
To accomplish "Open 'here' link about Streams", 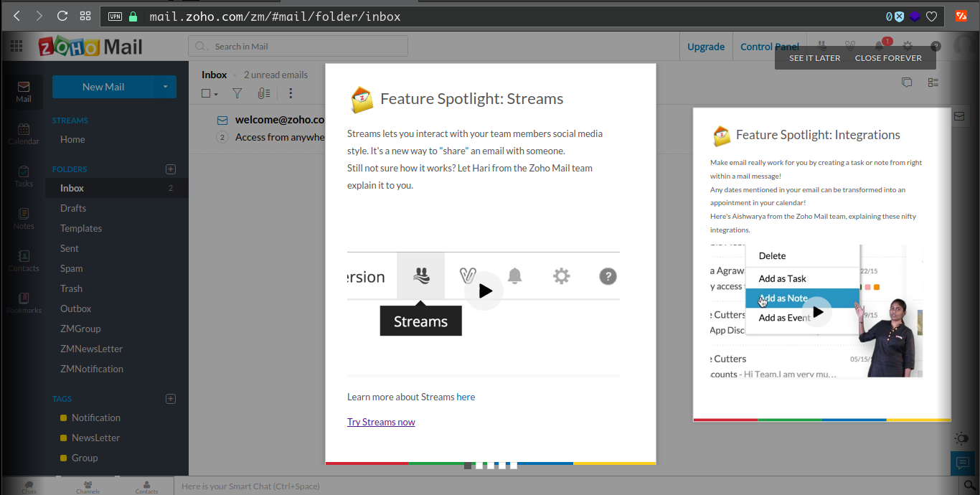I will point(466,397).
